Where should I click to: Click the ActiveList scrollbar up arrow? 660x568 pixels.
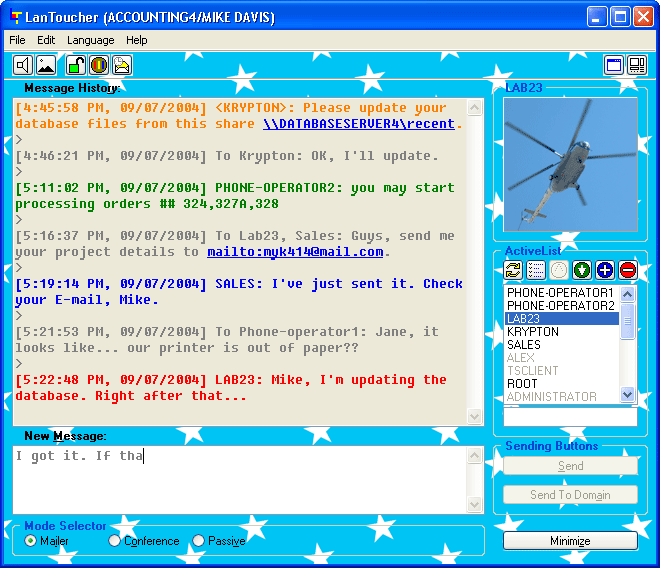click(628, 294)
